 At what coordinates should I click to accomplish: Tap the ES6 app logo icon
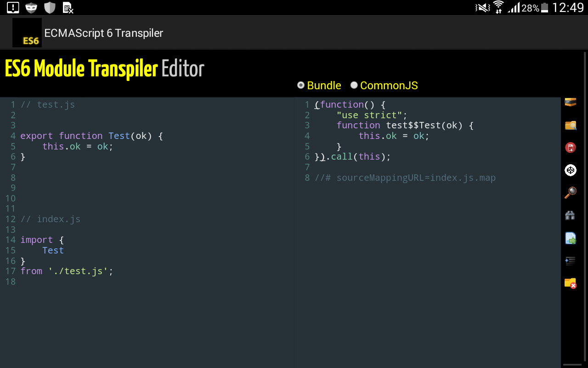pos(27,33)
